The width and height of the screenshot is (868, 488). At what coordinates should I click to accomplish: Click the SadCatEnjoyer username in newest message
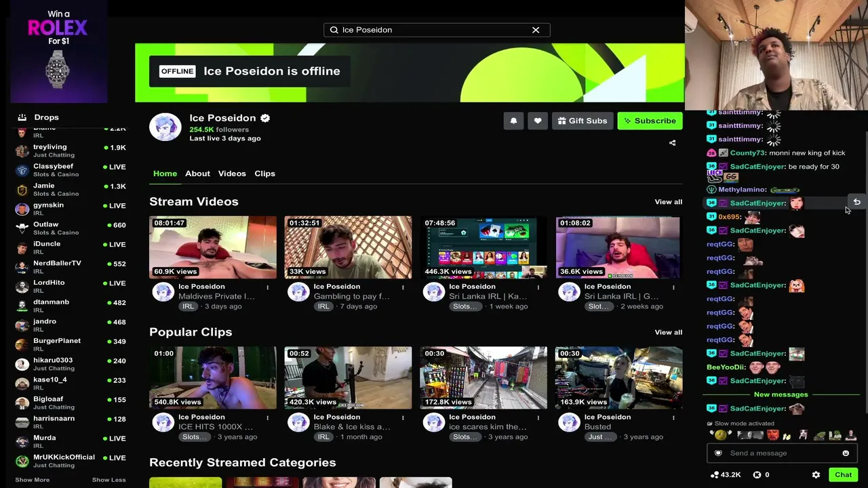coord(757,409)
